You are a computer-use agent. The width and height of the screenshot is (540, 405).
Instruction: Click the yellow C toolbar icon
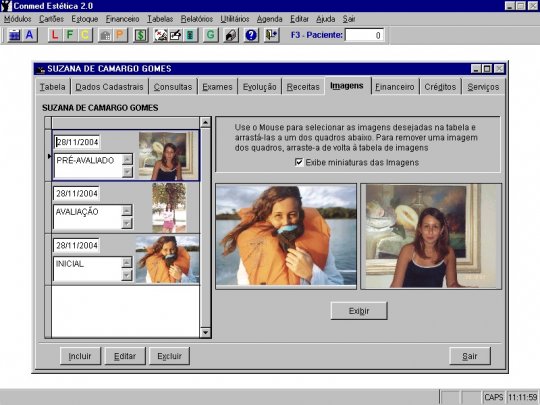85,35
